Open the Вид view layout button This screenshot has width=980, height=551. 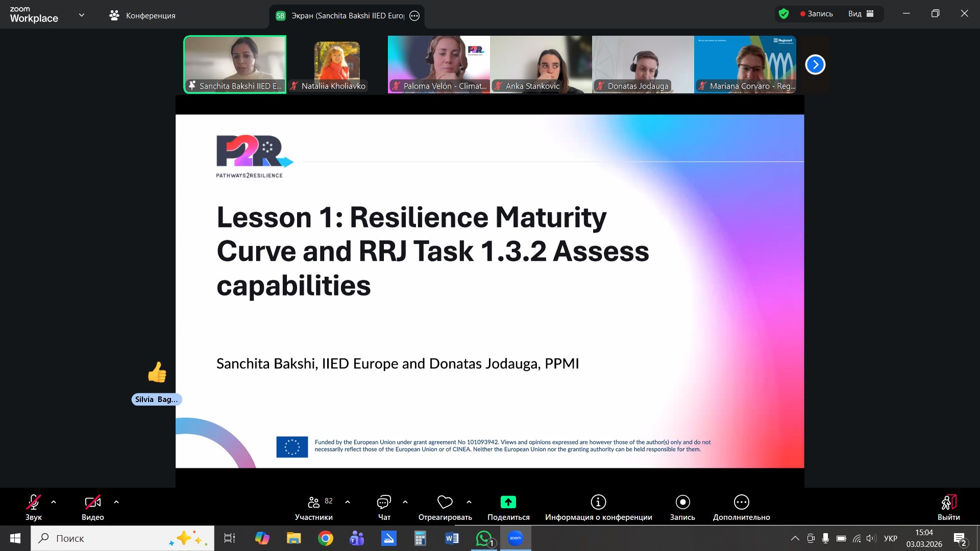coord(861,14)
